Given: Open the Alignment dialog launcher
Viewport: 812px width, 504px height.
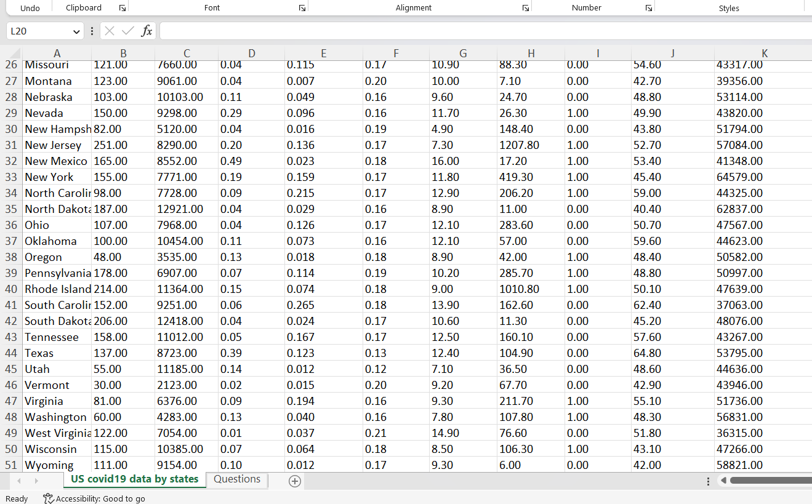Looking at the screenshot, I should coord(525,7).
